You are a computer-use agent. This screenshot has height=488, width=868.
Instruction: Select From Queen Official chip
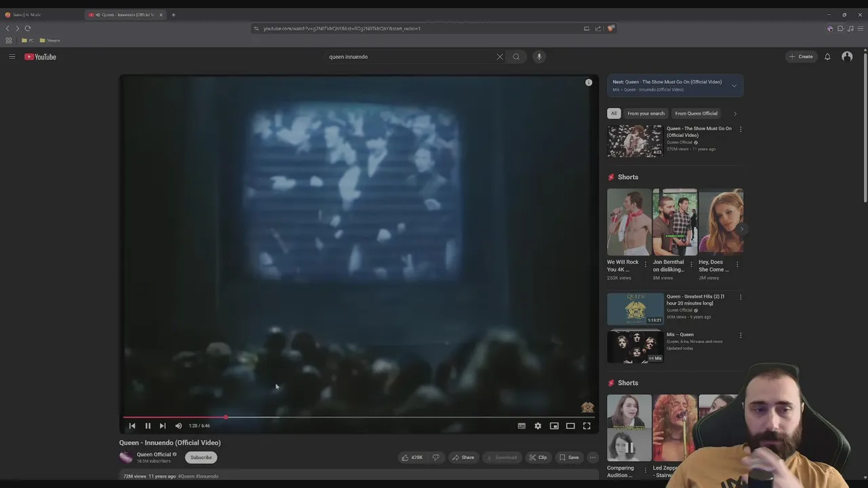[x=696, y=113]
